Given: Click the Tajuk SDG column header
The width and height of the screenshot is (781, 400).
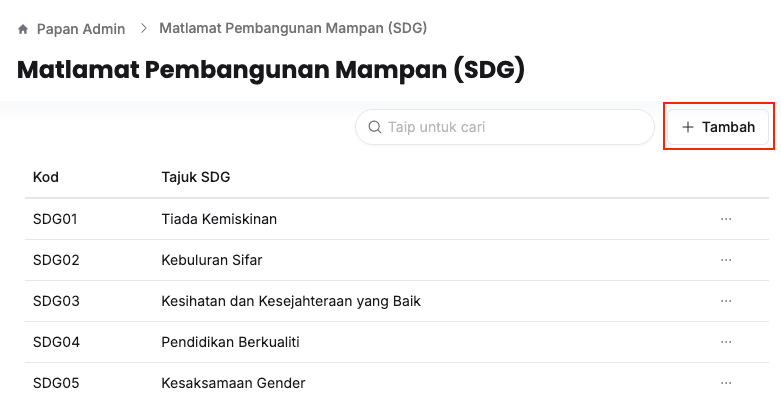Looking at the screenshot, I should coord(195,178).
